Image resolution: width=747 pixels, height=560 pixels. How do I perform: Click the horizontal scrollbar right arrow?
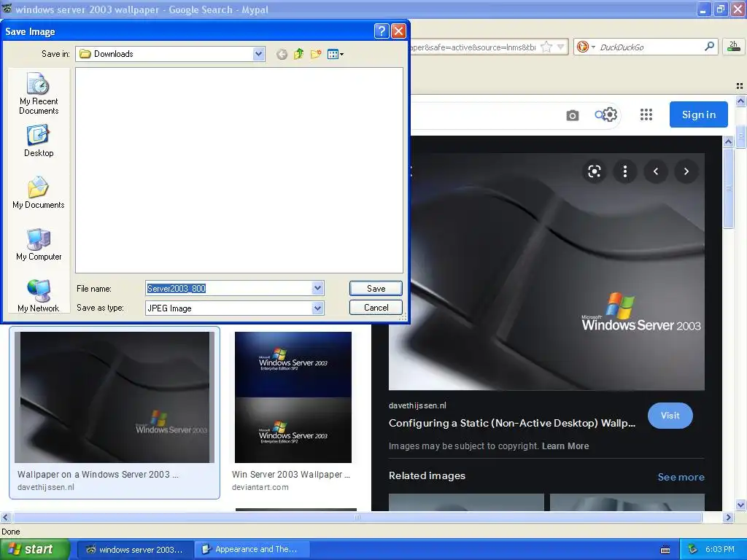[728, 517]
